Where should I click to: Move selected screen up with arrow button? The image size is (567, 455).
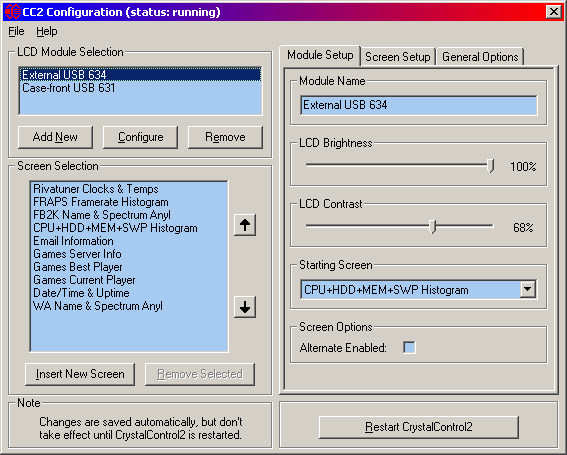point(245,225)
